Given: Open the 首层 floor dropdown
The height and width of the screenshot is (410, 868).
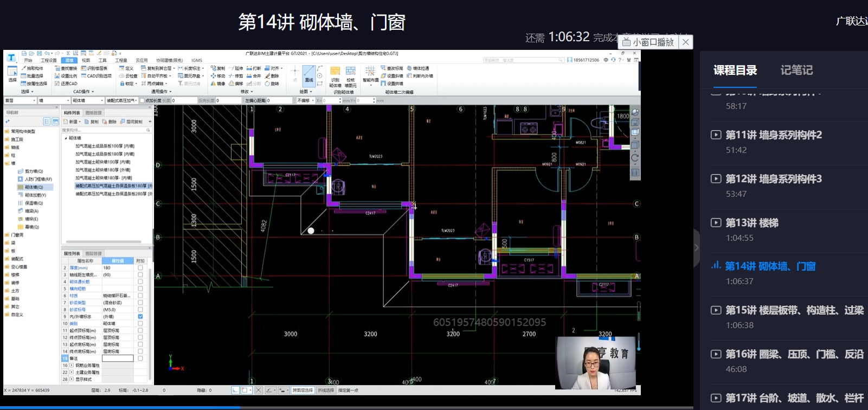Looking at the screenshot, I should [x=20, y=100].
